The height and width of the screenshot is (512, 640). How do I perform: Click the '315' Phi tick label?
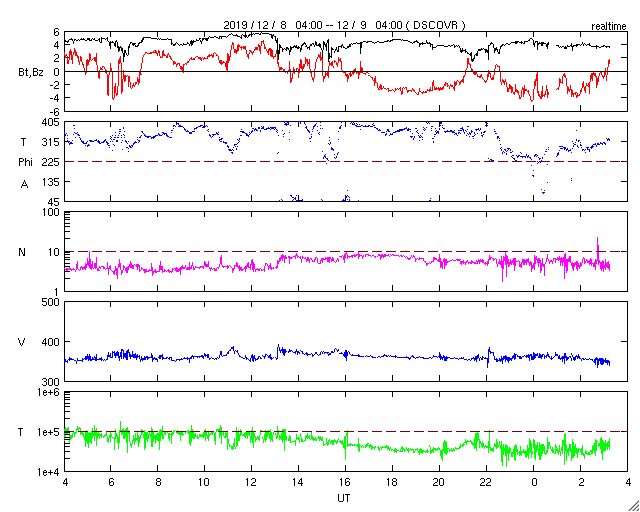(x=51, y=142)
